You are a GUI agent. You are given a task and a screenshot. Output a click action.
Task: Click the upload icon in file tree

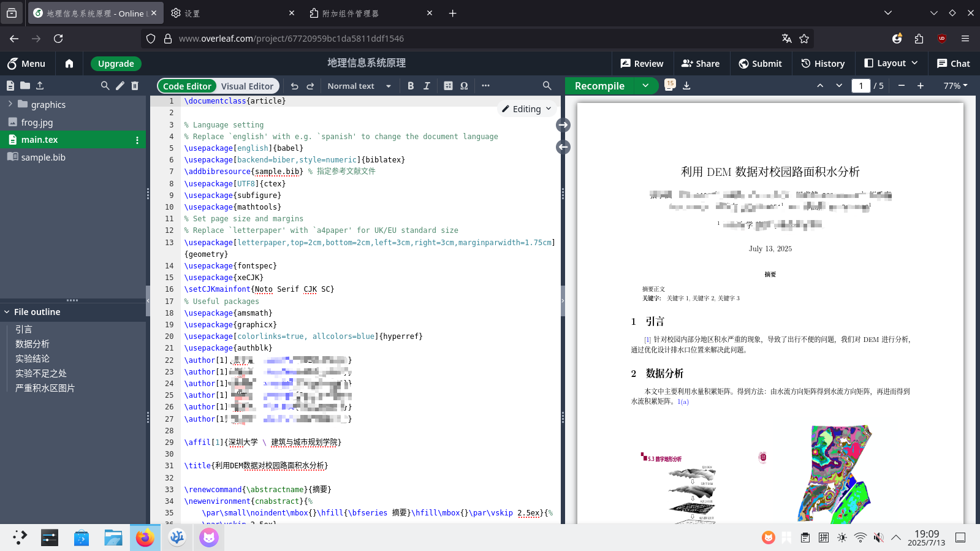coord(40,86)
